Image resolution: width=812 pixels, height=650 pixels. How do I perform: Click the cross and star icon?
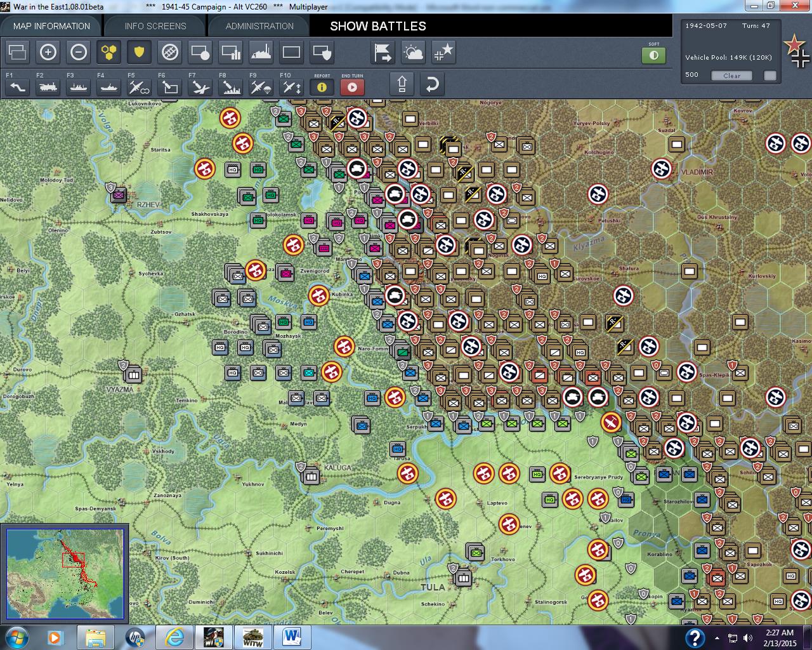(443, 52)
